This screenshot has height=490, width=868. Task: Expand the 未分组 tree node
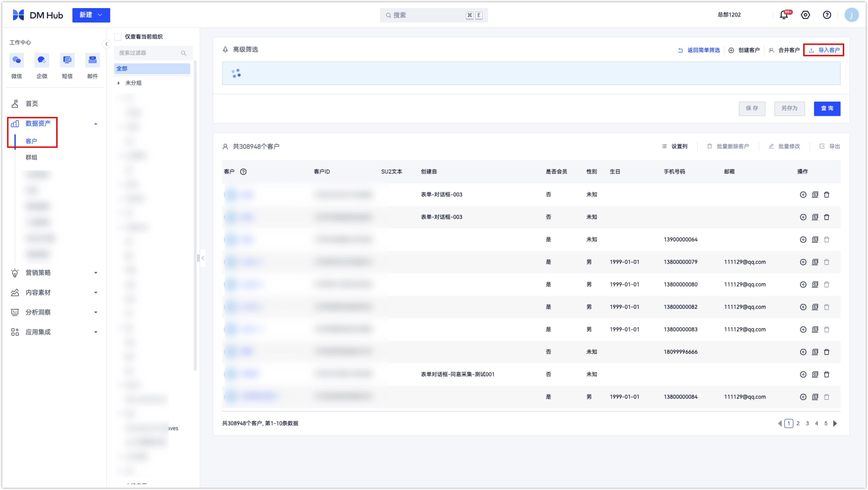pos(119,83)
